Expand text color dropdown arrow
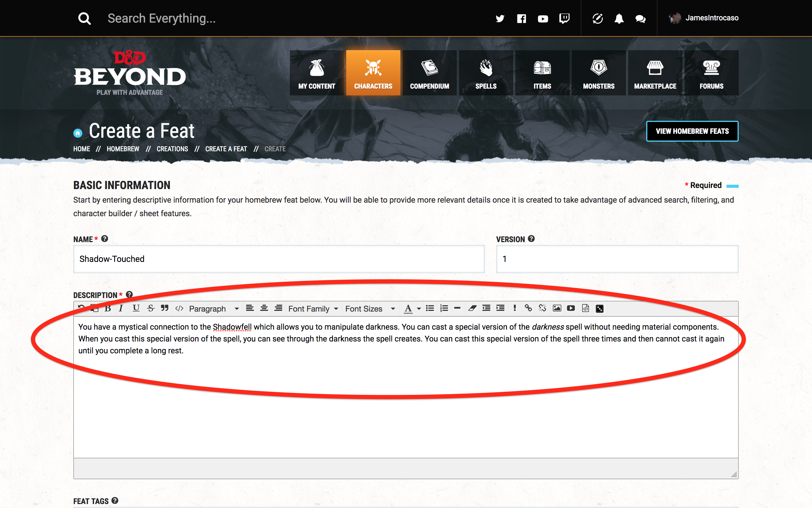 coord(419,308)
